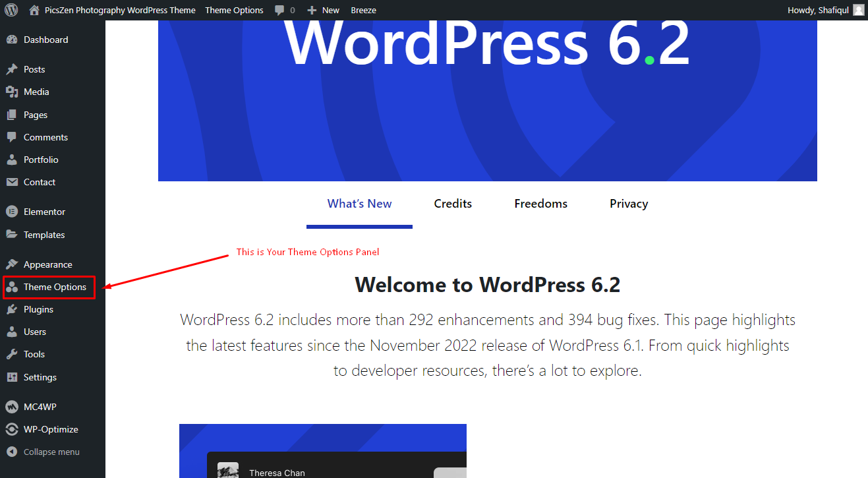Viewport: 868px width, 478px height.
Task: Click the user avatar next to Howdy, Shafiqul
Action: point(858,10)
